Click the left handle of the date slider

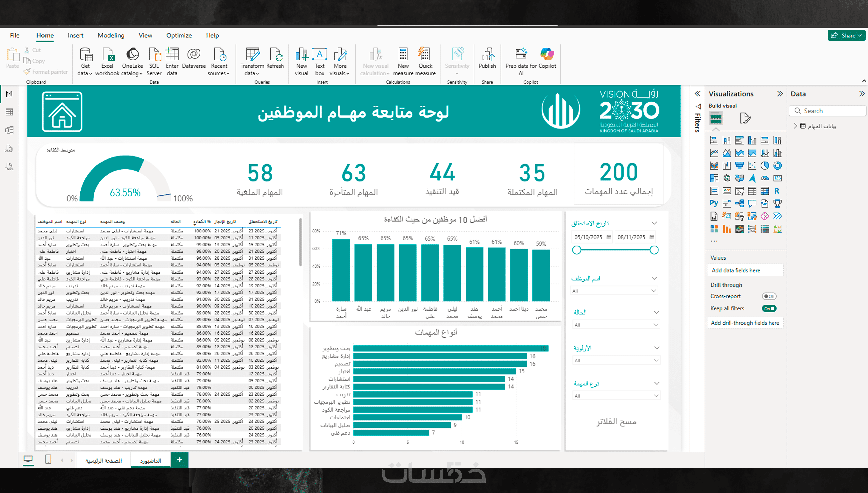pos(576,250)
